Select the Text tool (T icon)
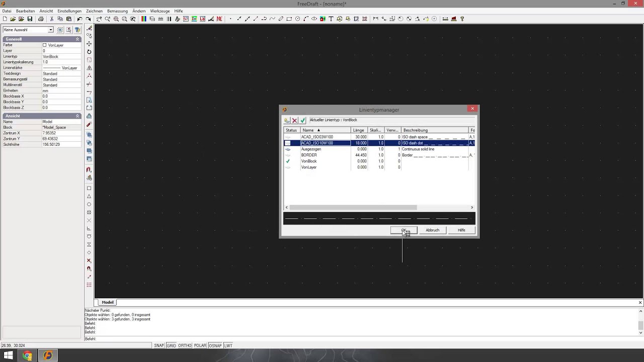 click(x=331, y=19)
